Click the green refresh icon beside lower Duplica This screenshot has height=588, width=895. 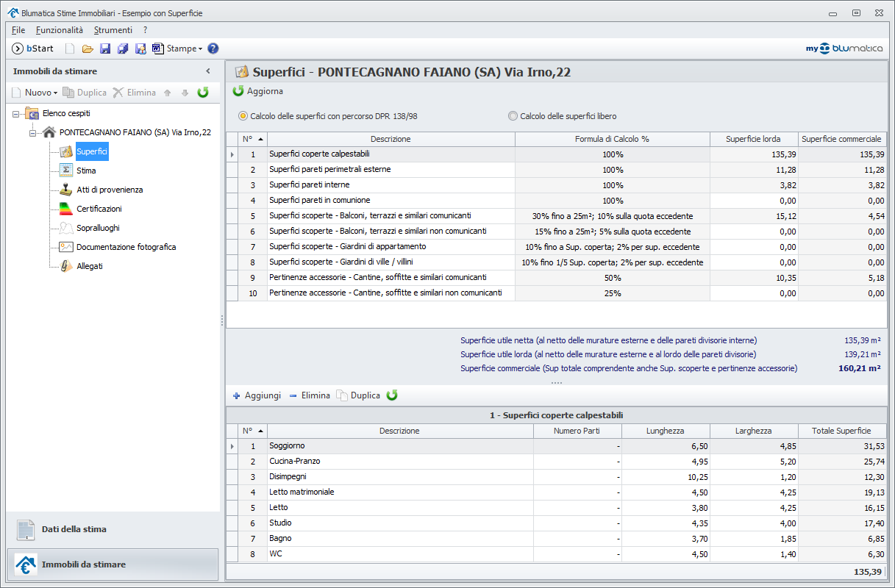click(x=392, y=395)
